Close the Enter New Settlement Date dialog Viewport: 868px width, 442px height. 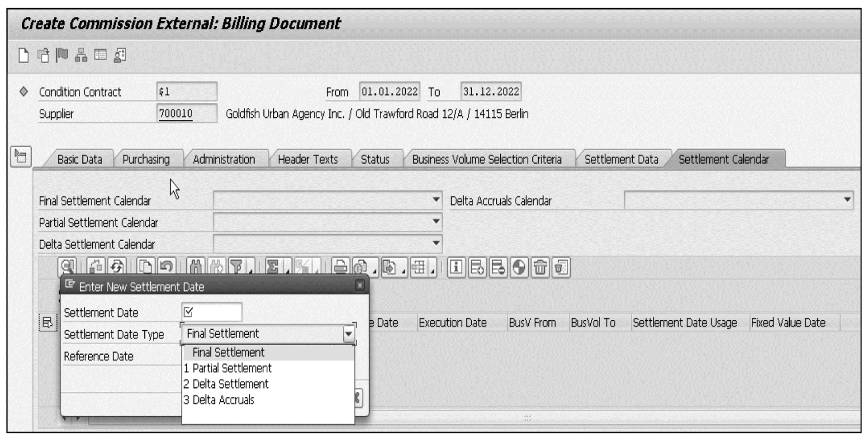coord(360,285)
